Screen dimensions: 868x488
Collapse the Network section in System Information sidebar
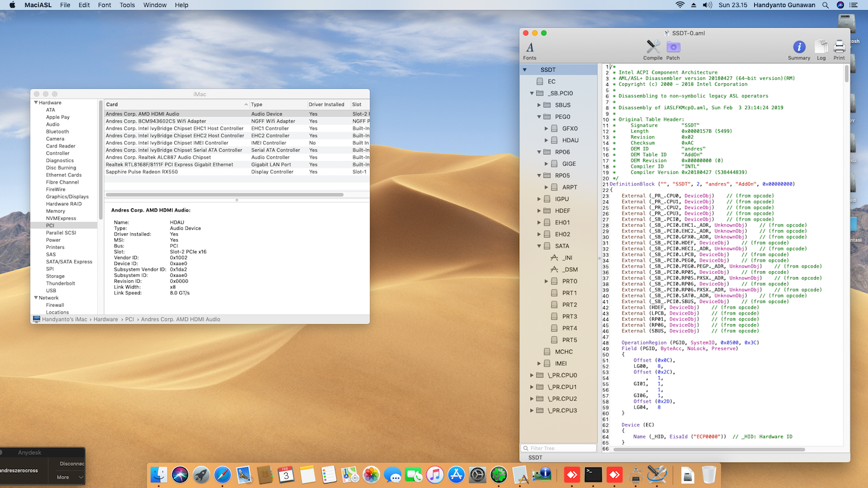tap(36, 298)
